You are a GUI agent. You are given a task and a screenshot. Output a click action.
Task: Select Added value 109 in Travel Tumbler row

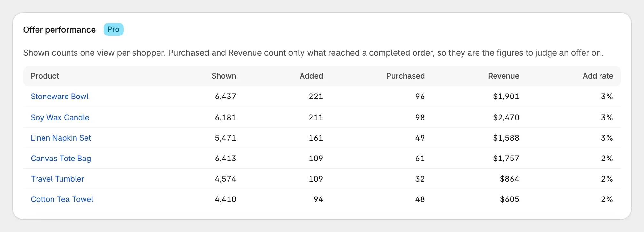coord(316,179)
